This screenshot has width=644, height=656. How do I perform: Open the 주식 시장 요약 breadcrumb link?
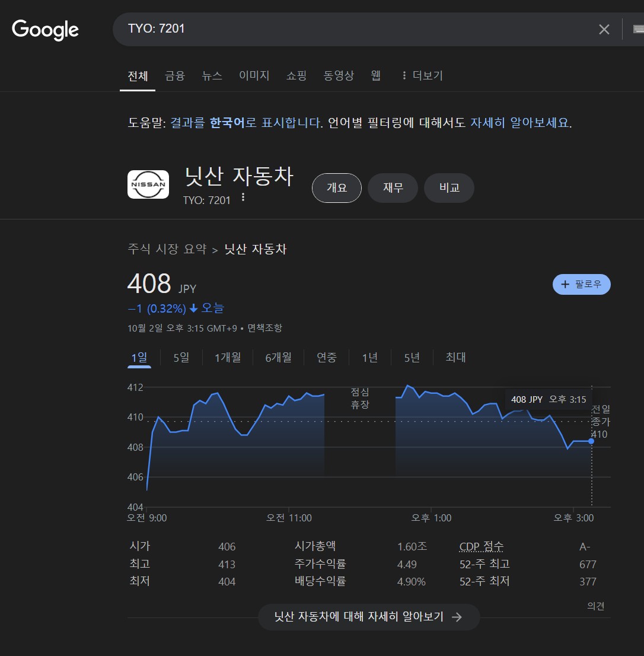(x=167, y=249)
